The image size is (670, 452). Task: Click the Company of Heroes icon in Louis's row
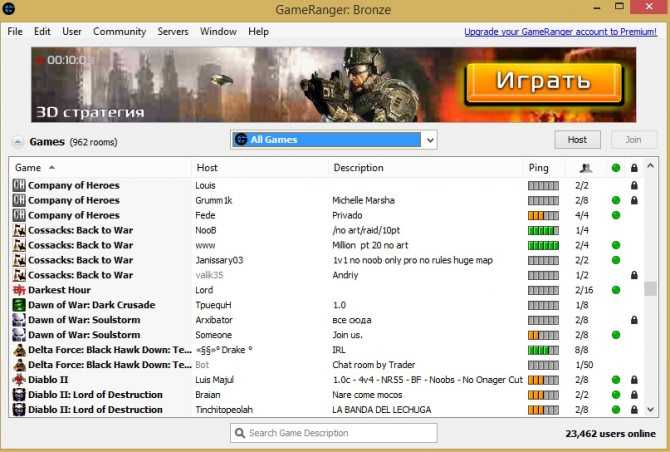point(19,185)
